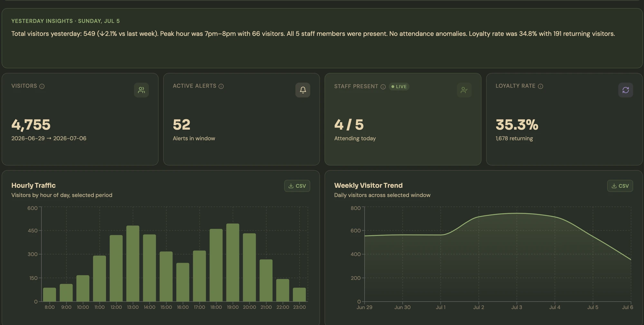
Task: Click the Loyalty Rate refresh icon
Action: pyautogui.click(x=625, y=90)
